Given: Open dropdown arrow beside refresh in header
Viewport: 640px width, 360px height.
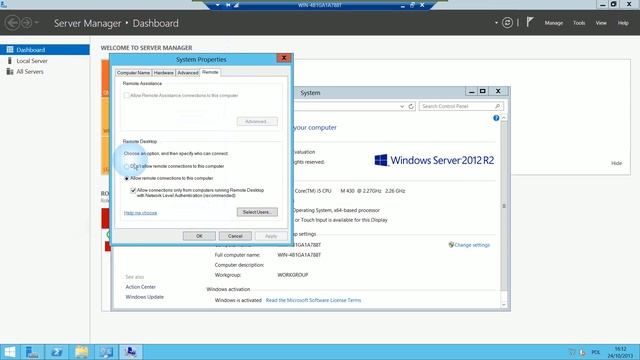Looking at the screenshot, I should (x=496, y=23).
